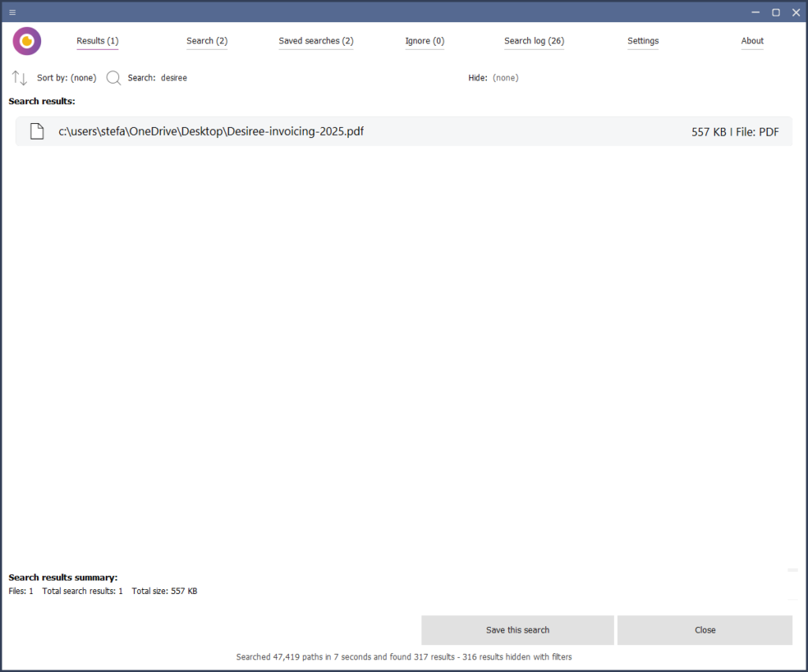Click the up-down sort arrows icon
Screen dimensions: 808x672
(x=19, y=78)
